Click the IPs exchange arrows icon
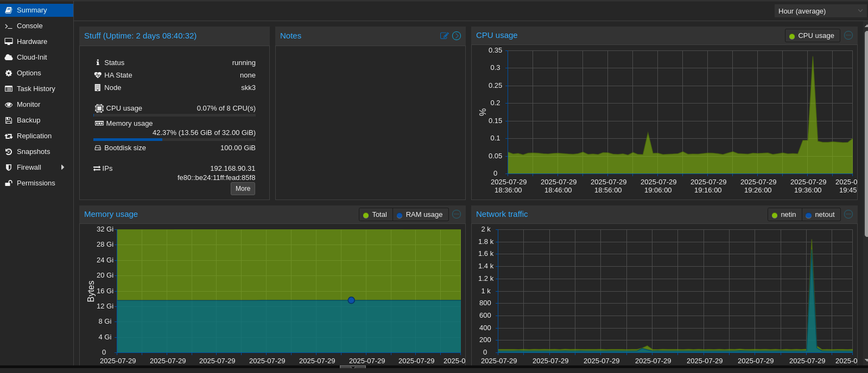This screenshot has width=868, height=373. click(97, 169)
